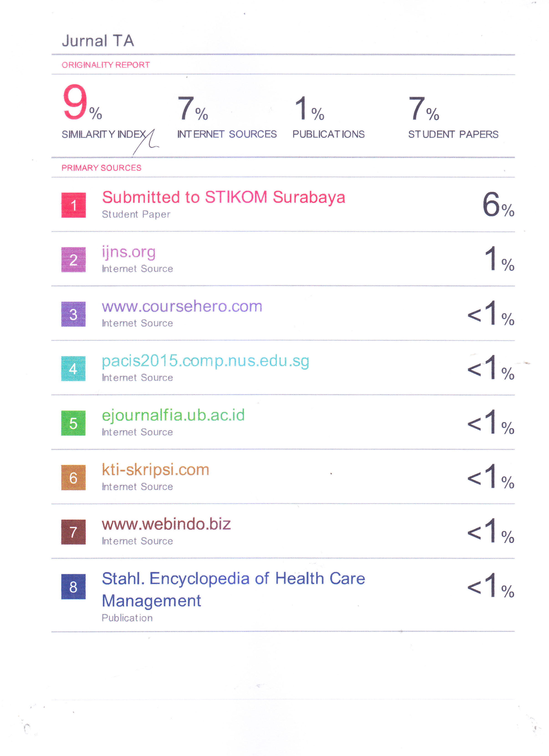Image resolution: width=549 pixels, height=756 pixels.
Task: Open Stahl Encyclopedia of Health Care Management
Action: click(233, 579)
